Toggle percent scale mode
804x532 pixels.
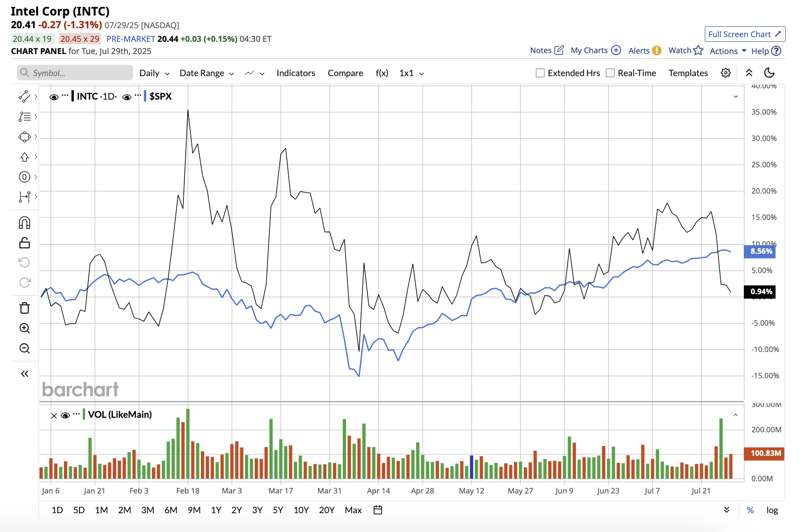(x=750, y=510)
